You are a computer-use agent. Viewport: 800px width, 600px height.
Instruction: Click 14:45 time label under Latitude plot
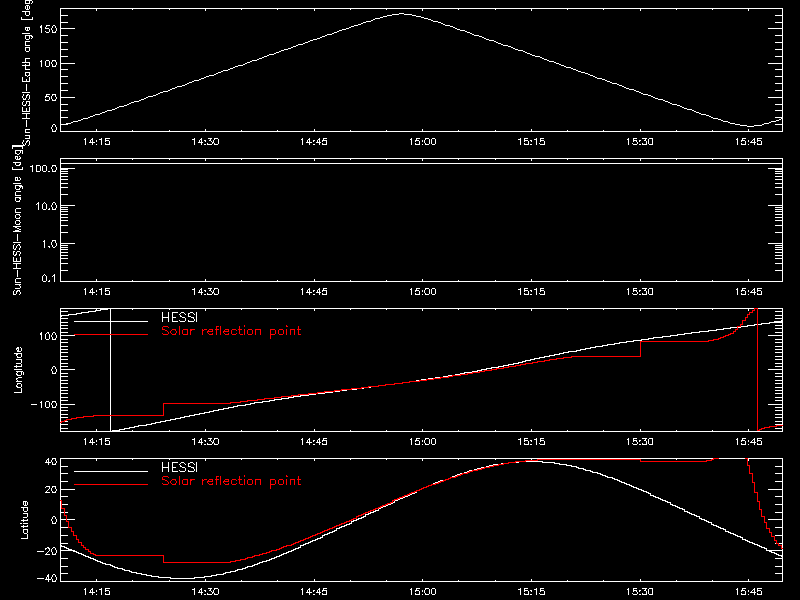tap(314, 591)
